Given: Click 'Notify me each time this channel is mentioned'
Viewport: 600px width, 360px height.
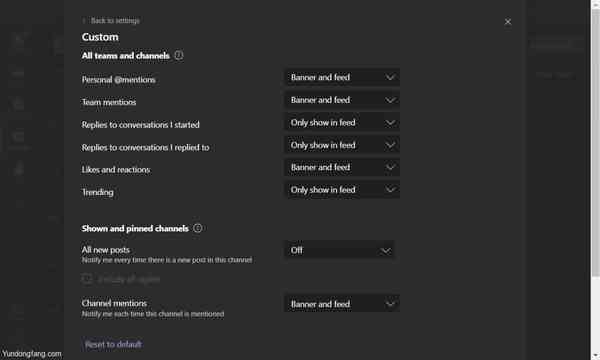Looking at the screenshot, I should tap(153, 314).
